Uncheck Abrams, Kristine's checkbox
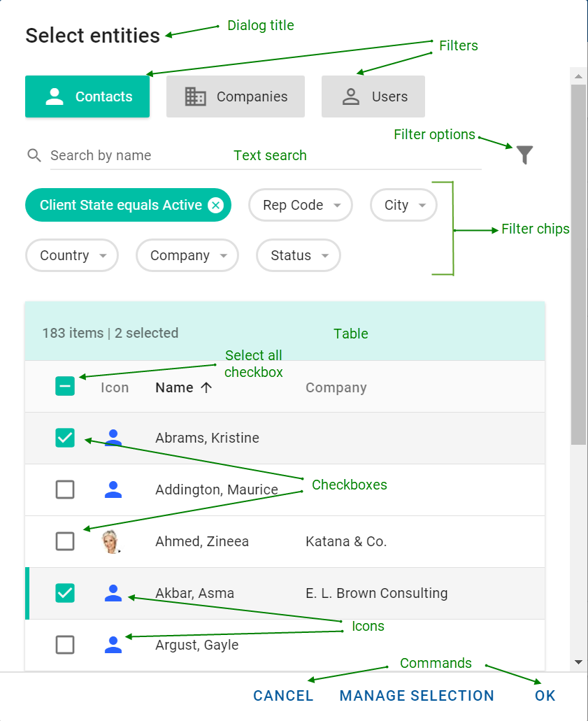The width and height of the screenshot is (588, 721). pyautogui.click(x=65, y=438)
